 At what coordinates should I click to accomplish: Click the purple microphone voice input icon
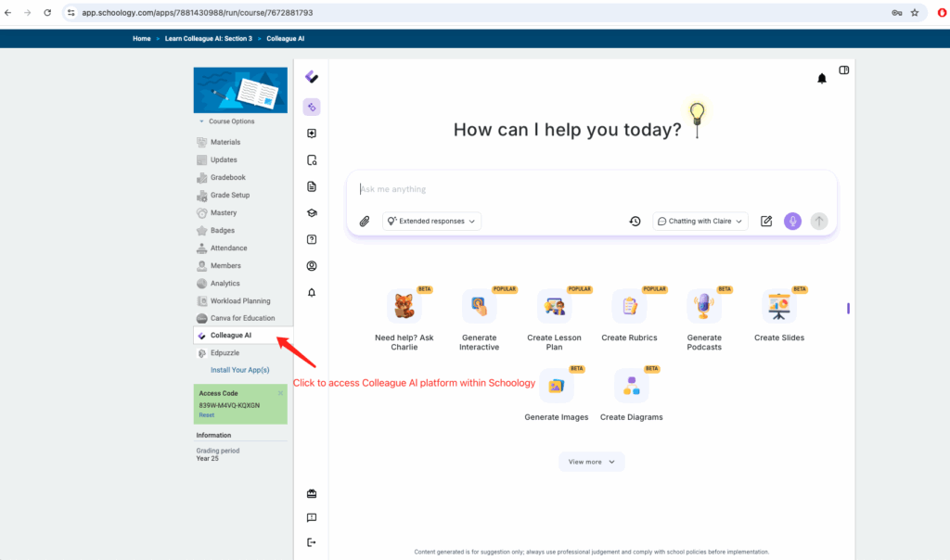[x=792, y=222]
